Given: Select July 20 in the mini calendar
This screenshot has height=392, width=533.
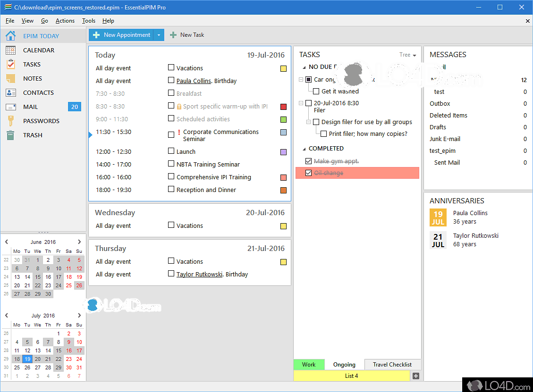Looking at the screenshot, I should click(x=38, y=359).
